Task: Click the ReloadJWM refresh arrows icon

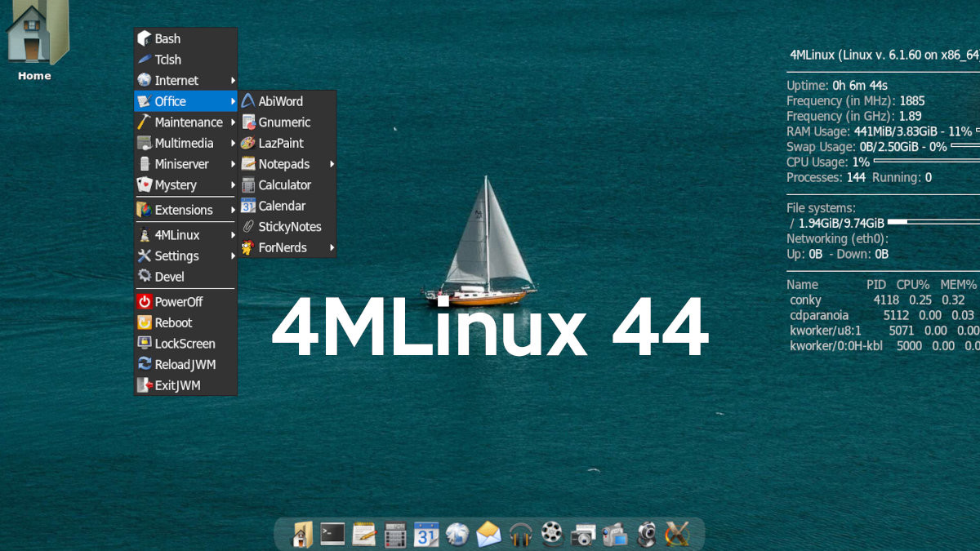Action: [145, 364]
